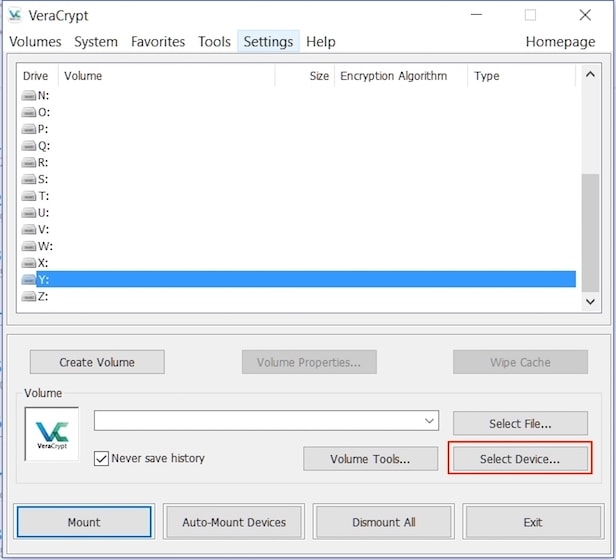
Task: Click the VeraCrypt logo in Volume section
Action: 52,434
